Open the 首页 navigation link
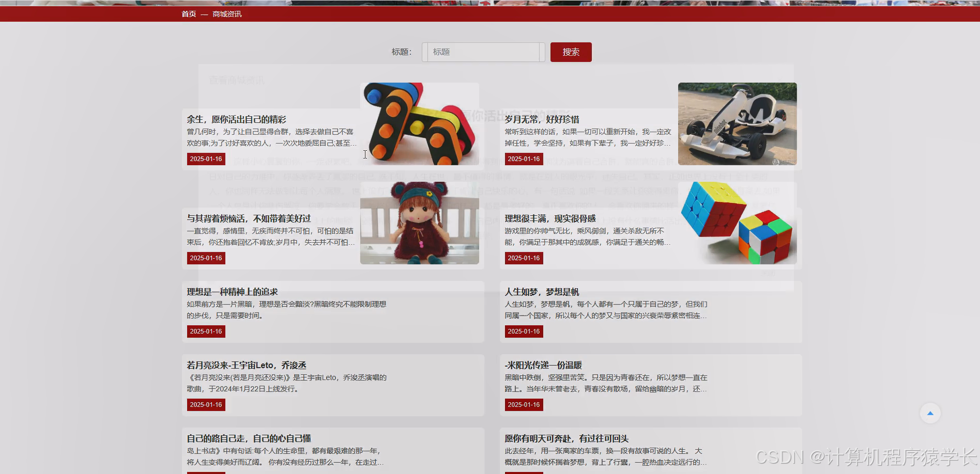This screenshot has height=474, width=980. [188, 14]
